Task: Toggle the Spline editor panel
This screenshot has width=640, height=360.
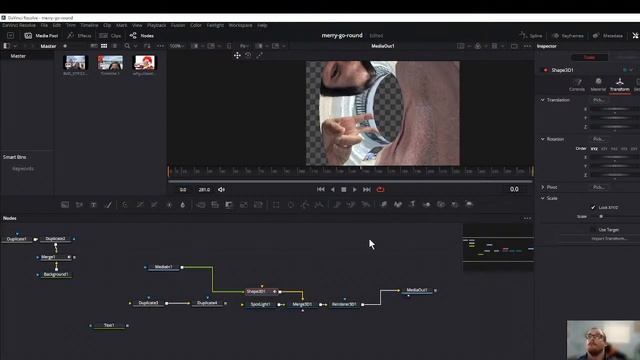Action: coord(531,36)
